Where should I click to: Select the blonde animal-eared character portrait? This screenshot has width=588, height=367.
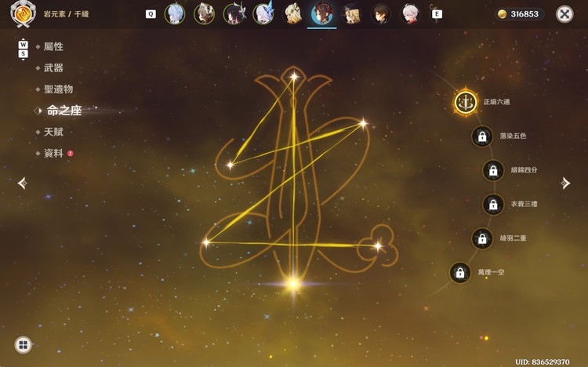point(292,13)
